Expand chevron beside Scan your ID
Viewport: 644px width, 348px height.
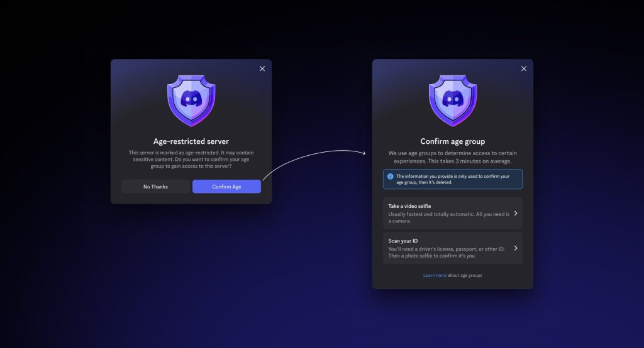coord(516,248)
